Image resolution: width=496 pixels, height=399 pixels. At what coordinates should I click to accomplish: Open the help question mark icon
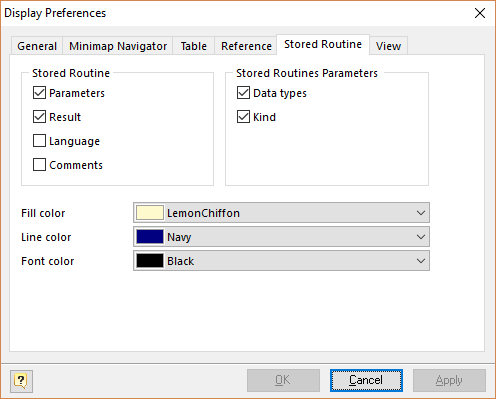[x=21, y=381]
